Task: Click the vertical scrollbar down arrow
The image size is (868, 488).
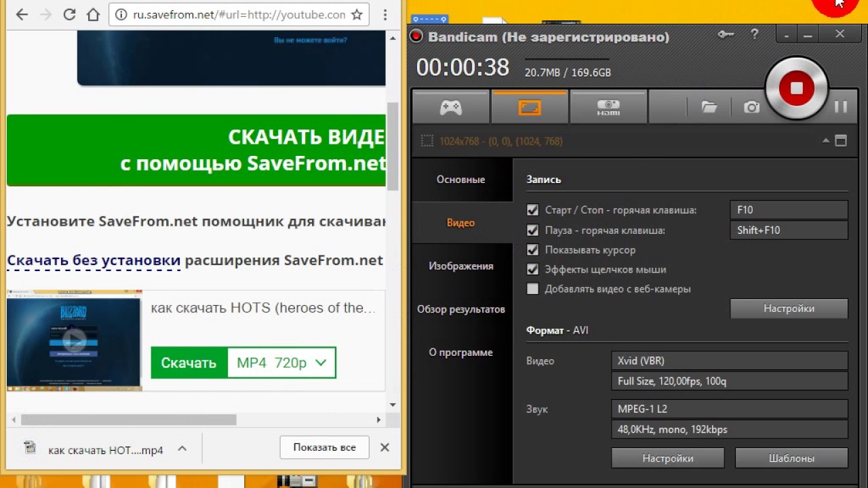Action: tap(393, 405)
